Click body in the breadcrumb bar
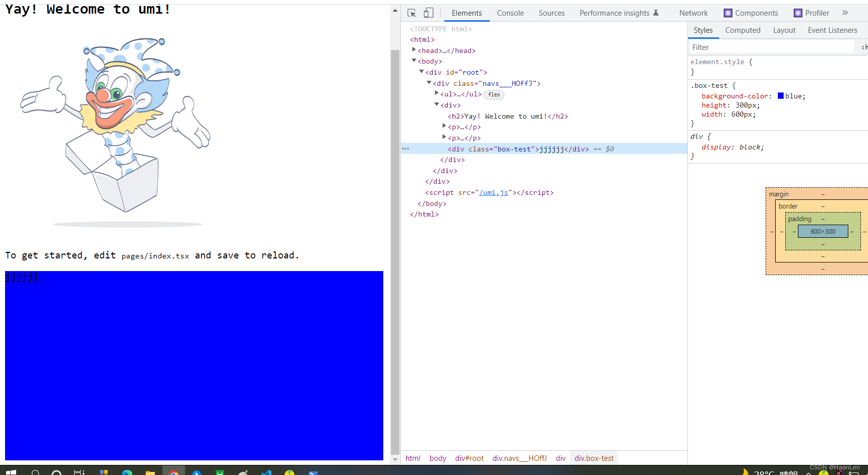 click(x=438, y=458)
